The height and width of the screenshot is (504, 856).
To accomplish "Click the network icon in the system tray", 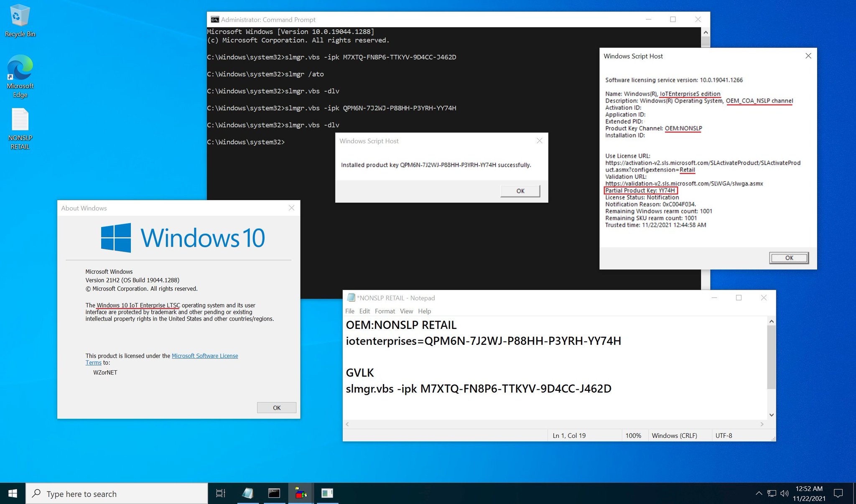I will (x=772, y=494).
